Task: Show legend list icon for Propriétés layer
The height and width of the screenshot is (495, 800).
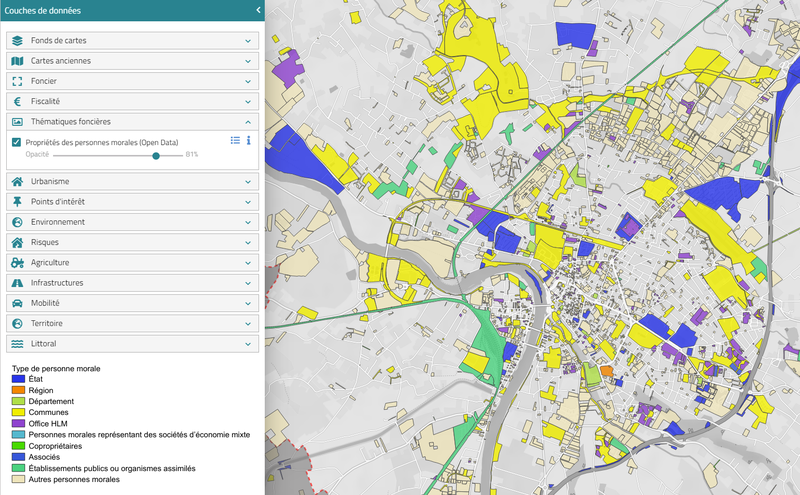Action: (x=235, y=141)
